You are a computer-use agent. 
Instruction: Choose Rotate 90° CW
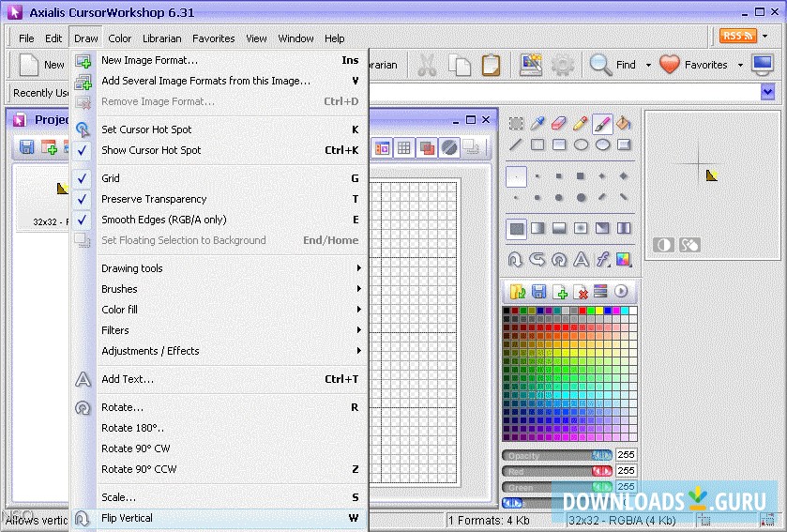[219, 448]
